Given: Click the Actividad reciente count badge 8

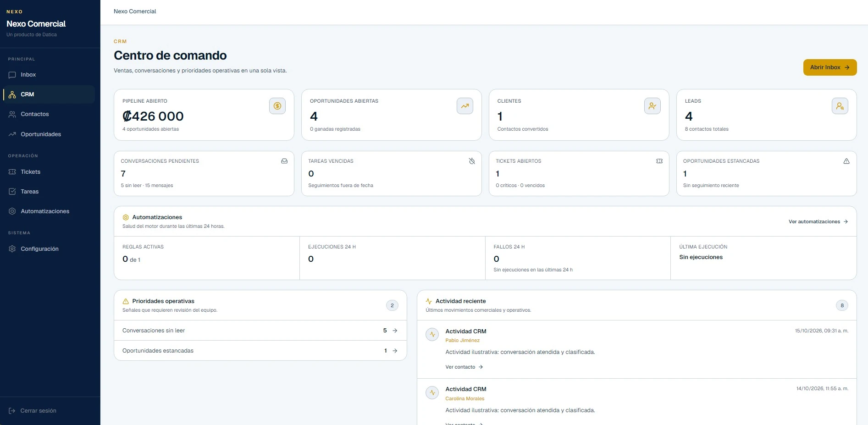Looking at the screenshot, I should [x=842, y=306].
